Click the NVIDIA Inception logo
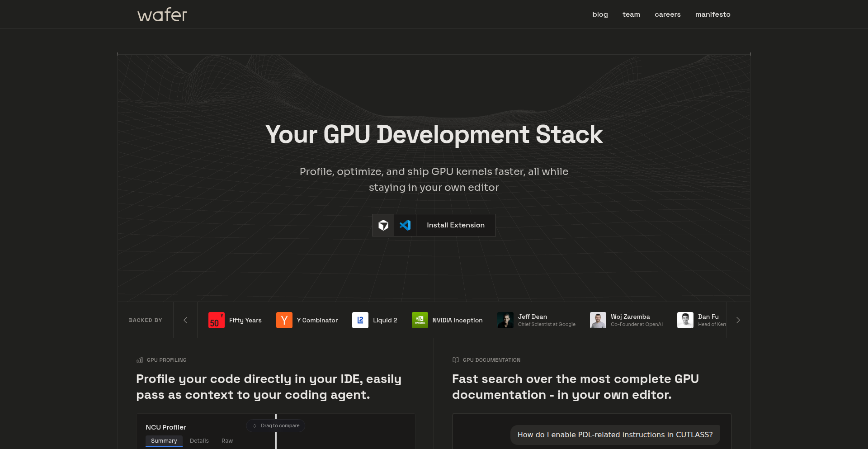This screenshot has width=868, height=449. tap(420, 320)
